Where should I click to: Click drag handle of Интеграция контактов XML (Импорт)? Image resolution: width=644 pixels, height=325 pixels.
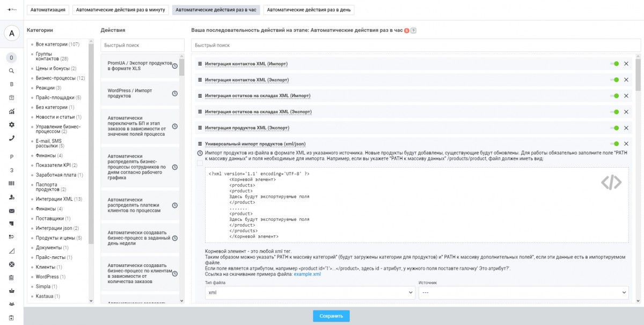(200, 64)
